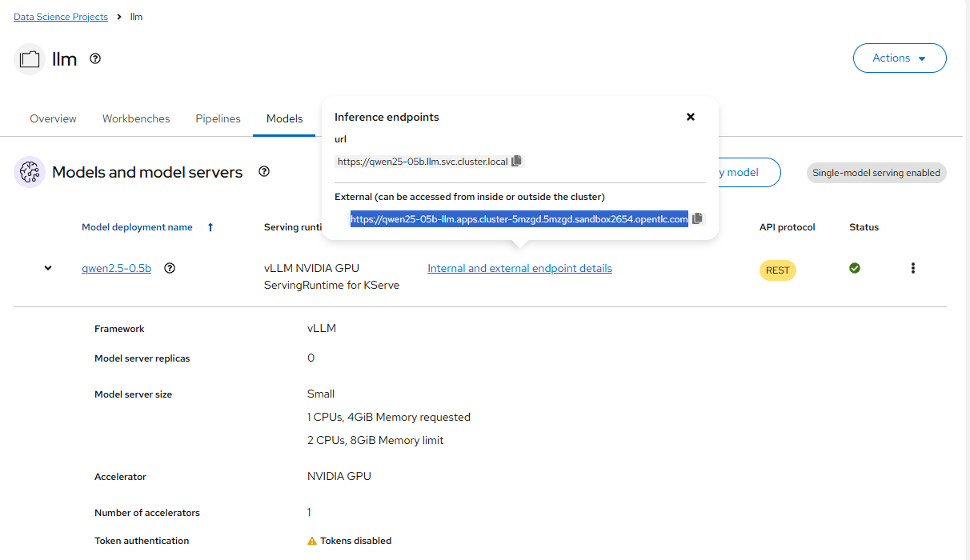Click the REST API protocol badge
This screenshot has width=970, height=560.
point(777,270)
